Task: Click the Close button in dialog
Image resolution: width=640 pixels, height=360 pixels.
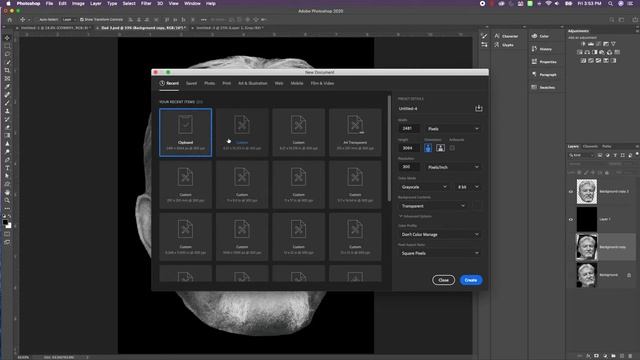Action: click(443, 280)
